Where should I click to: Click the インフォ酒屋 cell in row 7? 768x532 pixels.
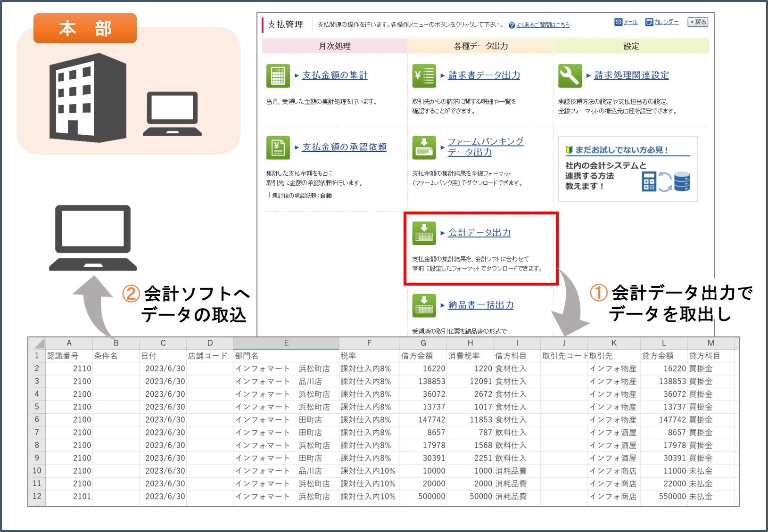click(614, 432)
